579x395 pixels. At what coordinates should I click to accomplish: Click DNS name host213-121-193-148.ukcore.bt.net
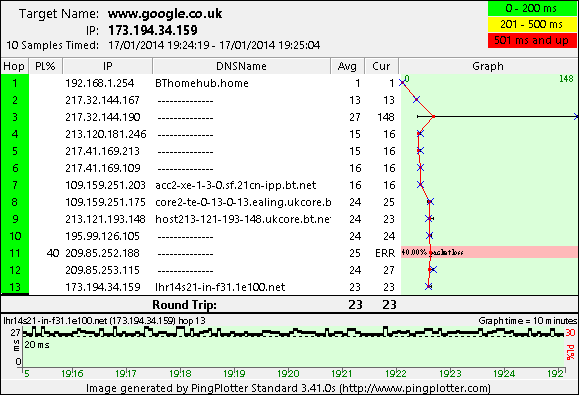[x=243, y=219]
